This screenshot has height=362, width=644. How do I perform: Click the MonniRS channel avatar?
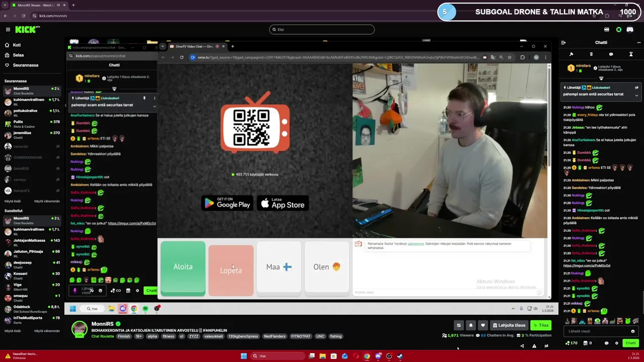click(79, 329)
